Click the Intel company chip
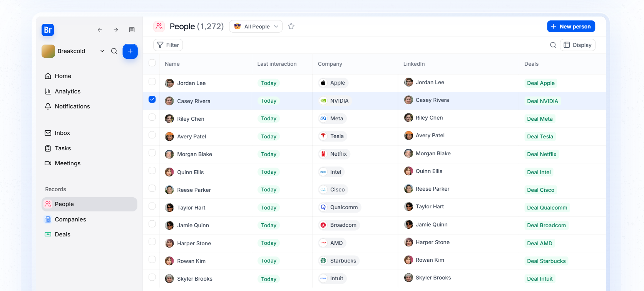Screen dimensions: 644x291 [331, 172]
